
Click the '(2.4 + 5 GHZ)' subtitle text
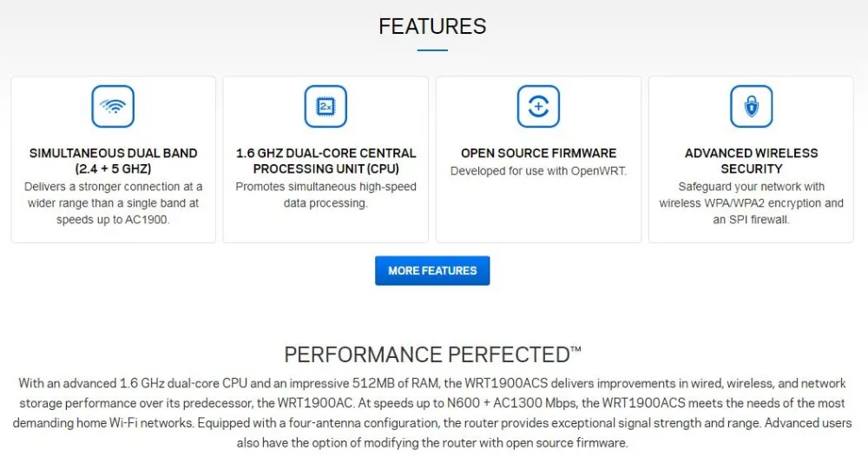113,169
